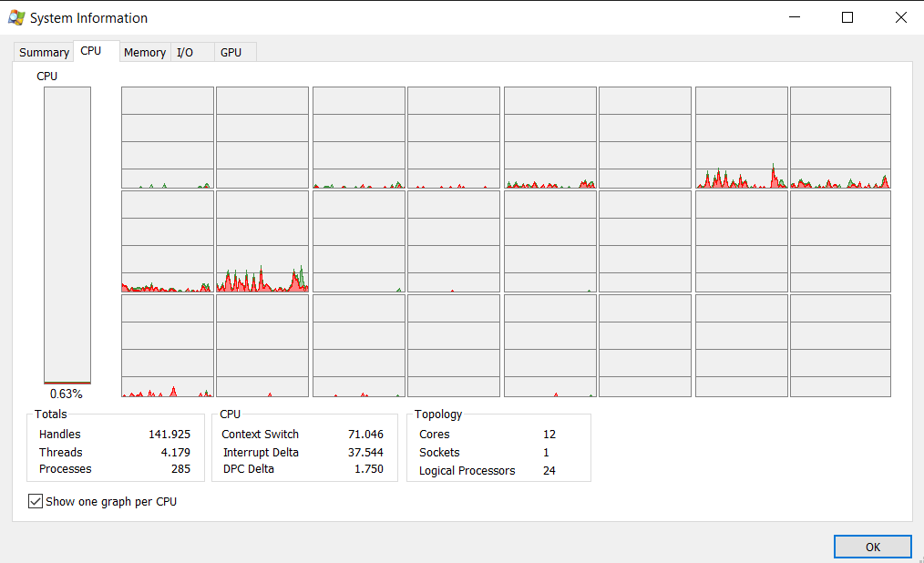924x563 pixels.
Task: Click the seventh top-row CPU graph with tall spikes
Action: [742, 138]
